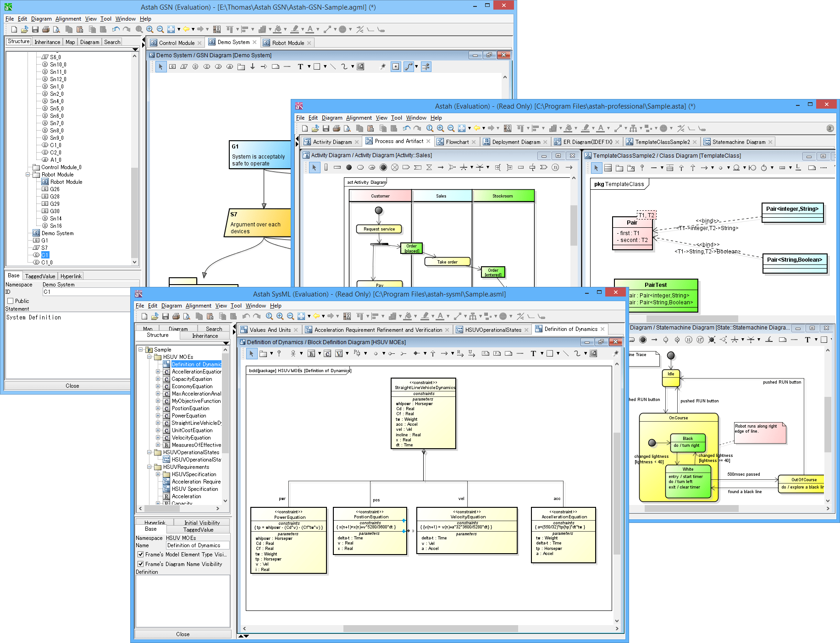840x643 pixels.
Task: Click New file icon in Astah SysML toolbar
Action: point(144,316)
